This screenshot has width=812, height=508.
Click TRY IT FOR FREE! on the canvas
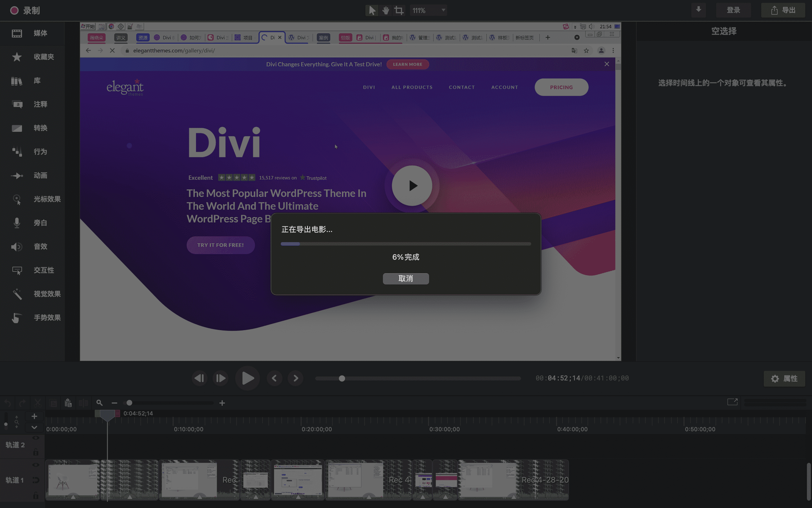tap(220, 245)
